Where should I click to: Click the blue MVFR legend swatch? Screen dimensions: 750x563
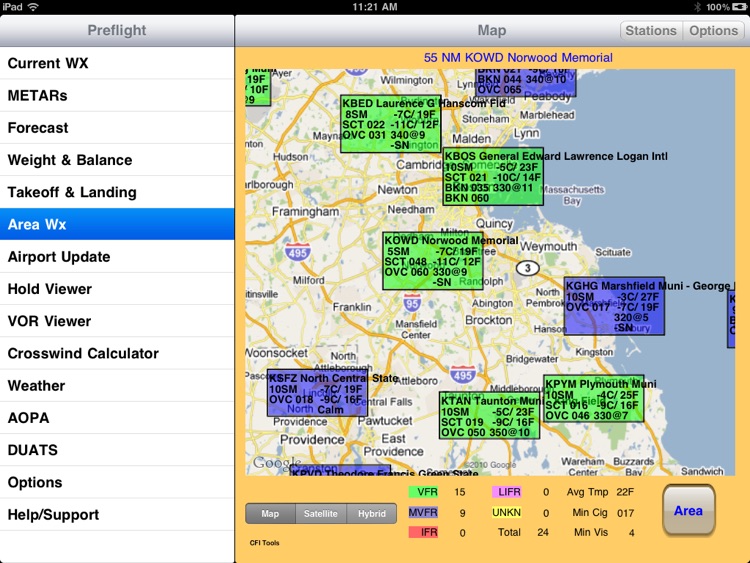click(x=423, y=513)
